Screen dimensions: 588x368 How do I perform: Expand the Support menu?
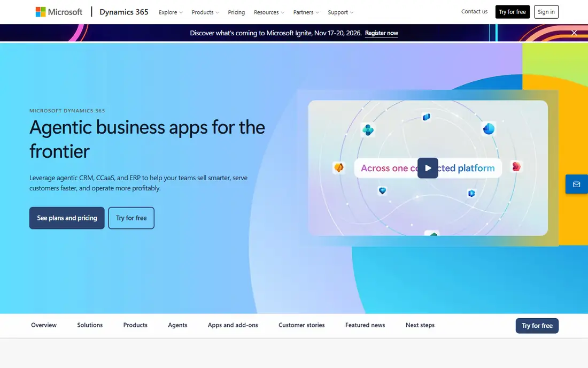coord(341,12)
